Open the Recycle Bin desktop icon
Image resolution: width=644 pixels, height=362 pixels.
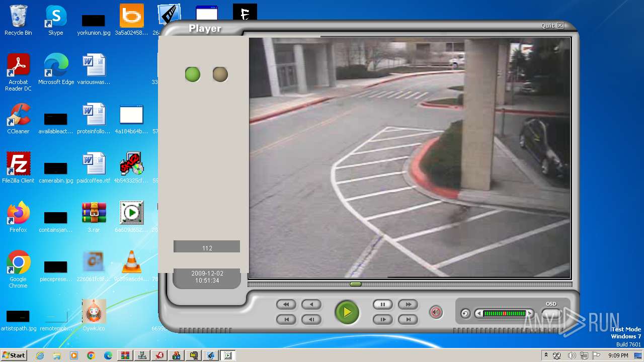point(18,20)
